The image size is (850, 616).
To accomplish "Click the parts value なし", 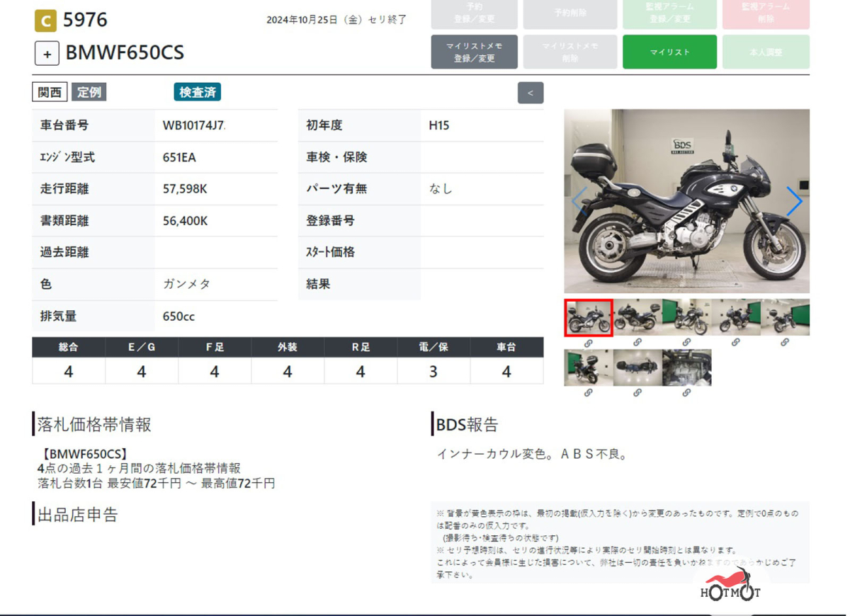I will pyautogui.click(x=441, y=189).
